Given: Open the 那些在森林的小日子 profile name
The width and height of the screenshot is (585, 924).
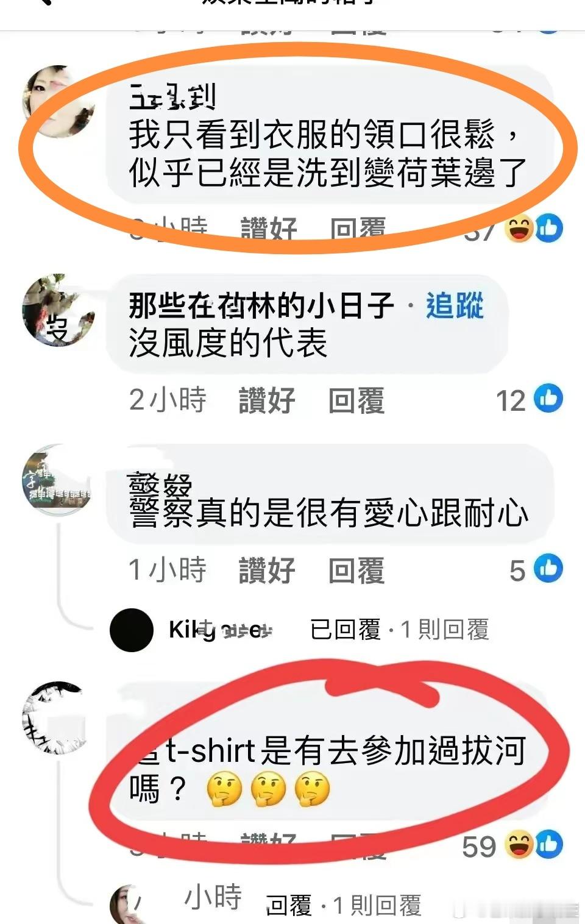Looking at the screenshot, I should coord(261,305).
